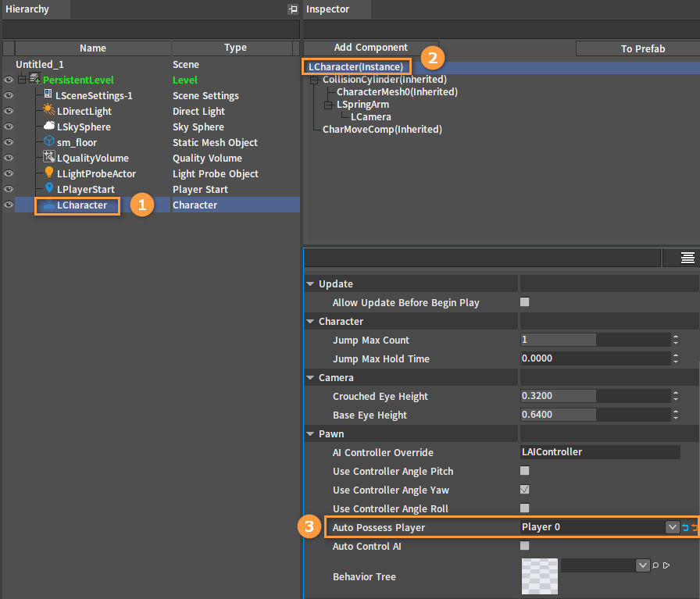Click the LLightProbeActor bulb icon
The image size is (700, 599).
click(x=49, y=173)
